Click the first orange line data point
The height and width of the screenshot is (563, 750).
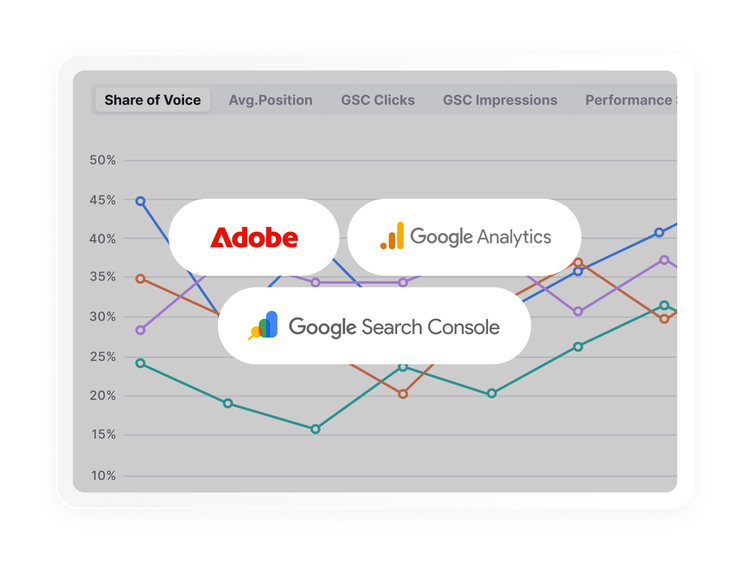pos(141,279)
